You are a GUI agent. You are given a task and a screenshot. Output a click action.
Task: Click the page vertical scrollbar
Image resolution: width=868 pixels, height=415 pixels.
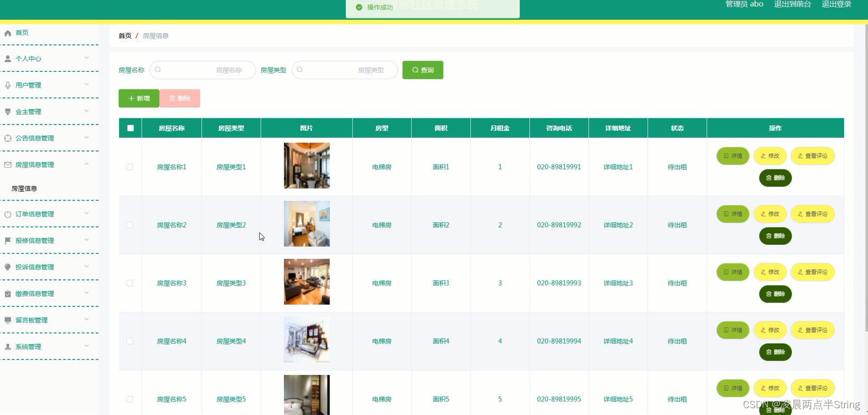866,178
